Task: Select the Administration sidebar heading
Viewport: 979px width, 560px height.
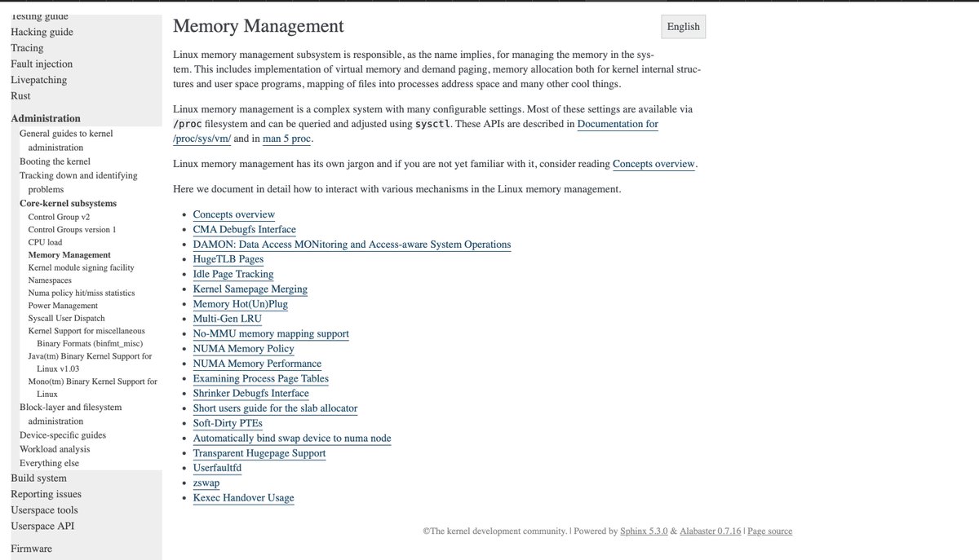Action: point(46,118)
